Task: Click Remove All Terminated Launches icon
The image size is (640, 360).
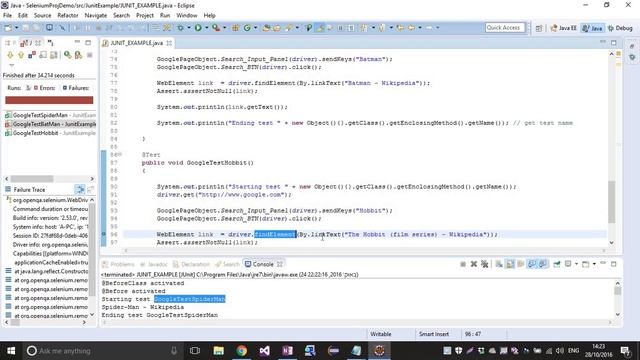Action: (484, 264)
